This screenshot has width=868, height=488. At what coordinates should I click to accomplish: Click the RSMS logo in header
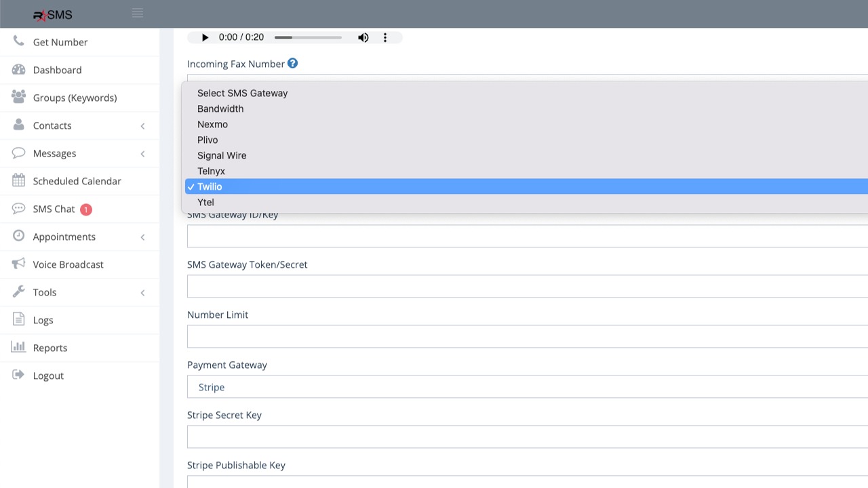(x=53, y=15)
